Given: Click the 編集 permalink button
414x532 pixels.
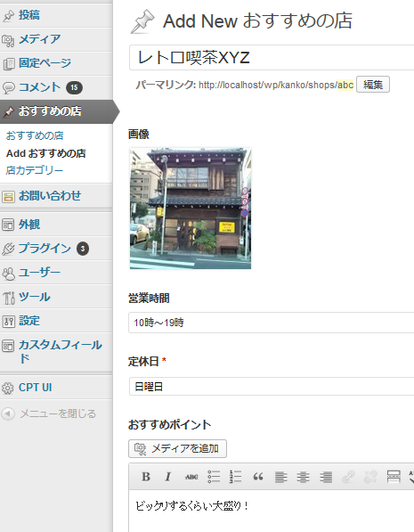Looking at the screenshot, I should (x=373, y=84).
